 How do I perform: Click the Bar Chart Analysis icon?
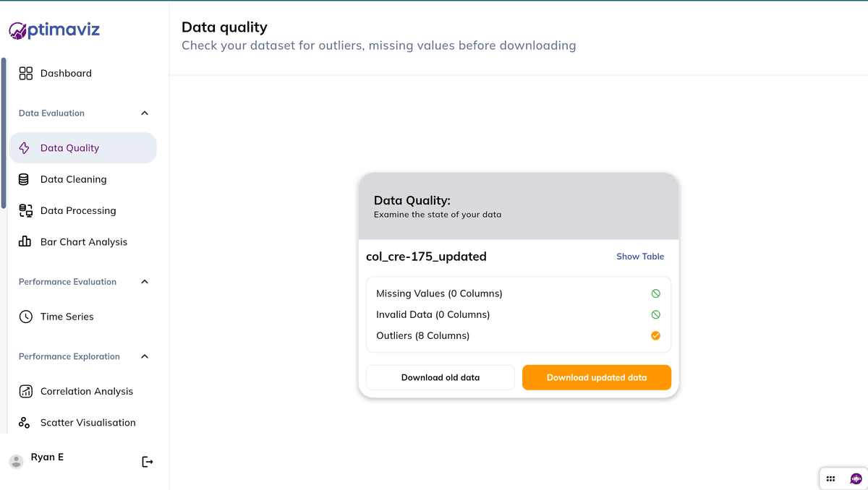point(25,242)
